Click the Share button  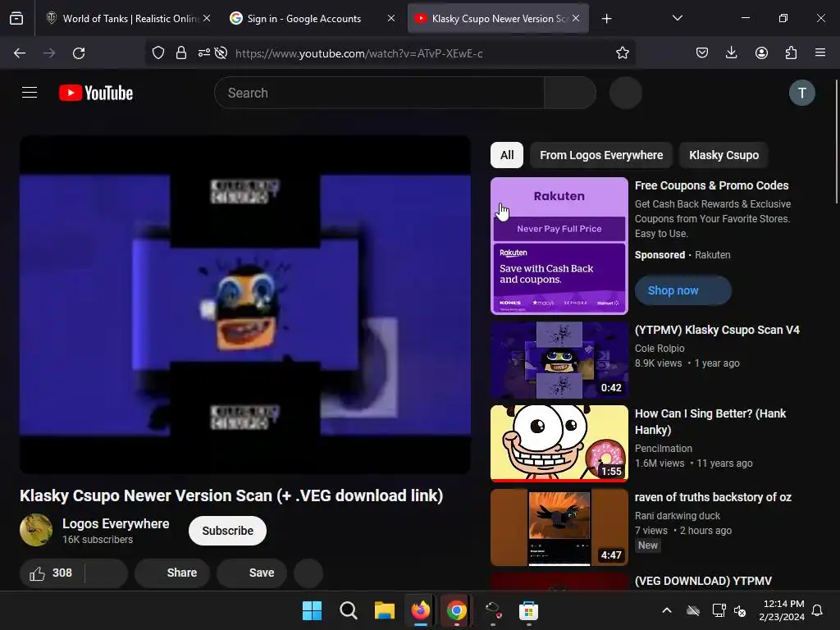(x=172, y=573)
